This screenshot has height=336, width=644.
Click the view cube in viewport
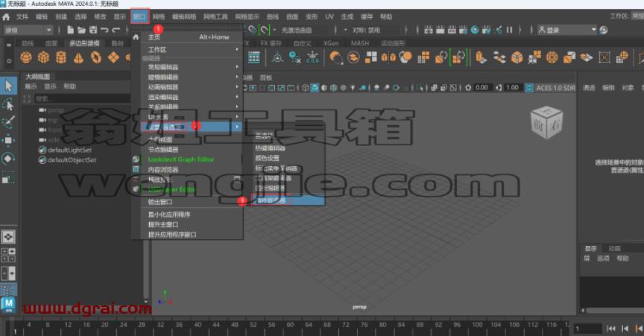(x=546, y=122)
